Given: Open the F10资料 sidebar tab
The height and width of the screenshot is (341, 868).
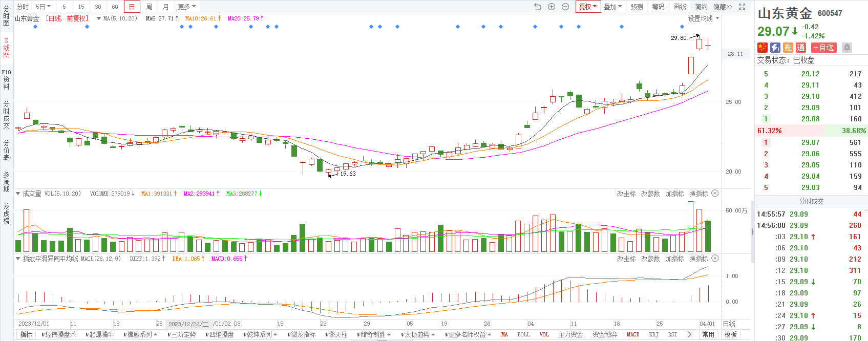Looking at the screenshot, I should [6, 79].
